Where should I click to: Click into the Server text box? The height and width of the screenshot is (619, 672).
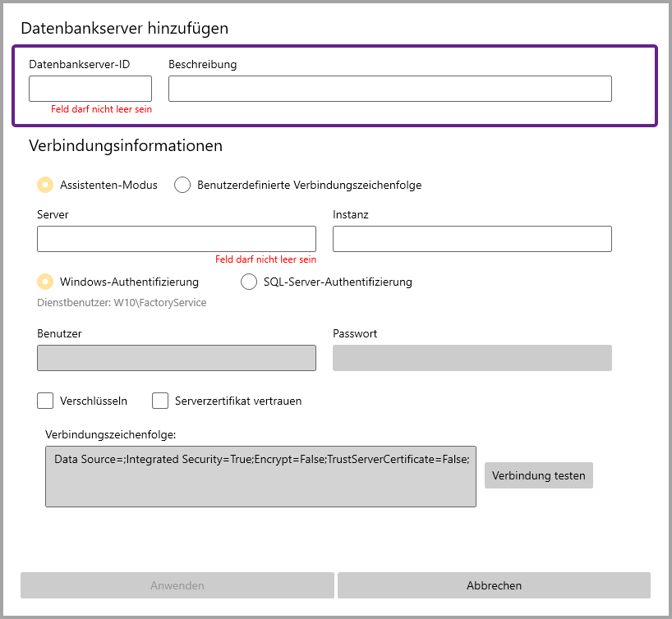pyautogui.click(x=176, y=239)
